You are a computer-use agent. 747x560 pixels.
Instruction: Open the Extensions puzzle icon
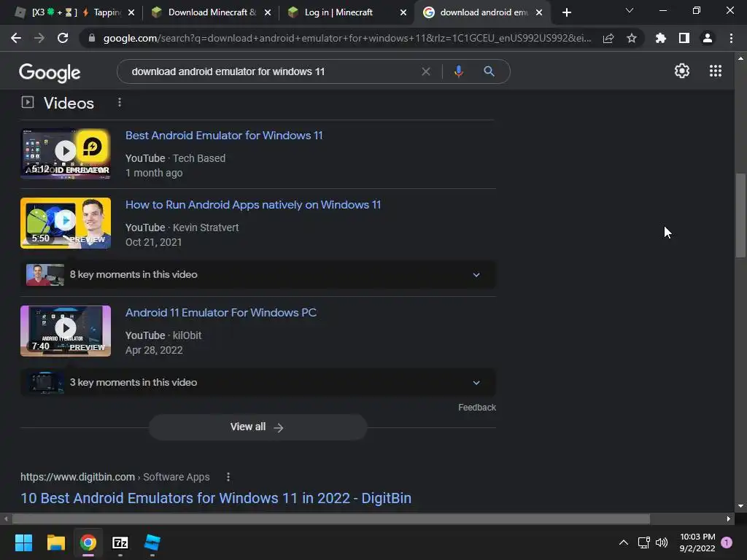point(661,38)
